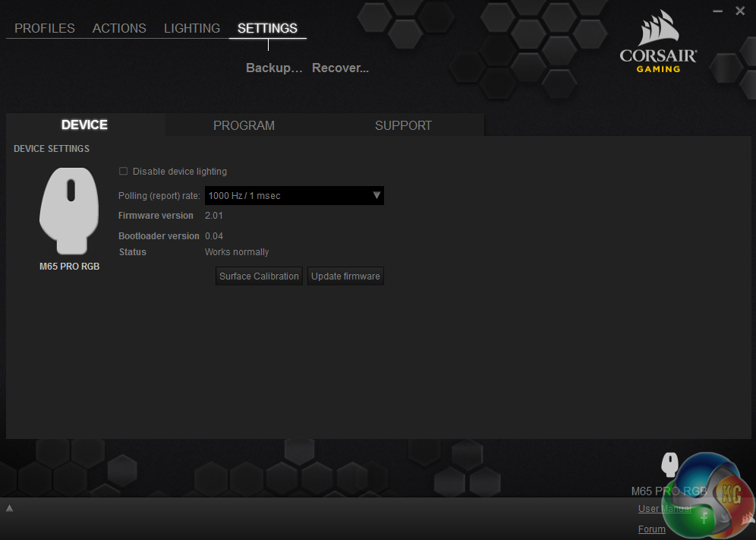This screenshot has width=756, height=540.
Task: Click the DEVICE SETTINGS heading
Action: tap(52, 149)
